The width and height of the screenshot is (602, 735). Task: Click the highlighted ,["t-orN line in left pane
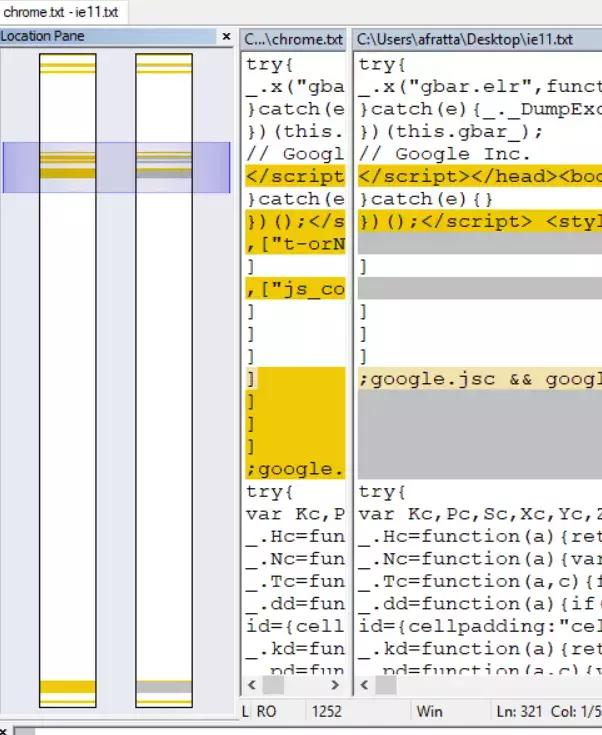point(295,244)
